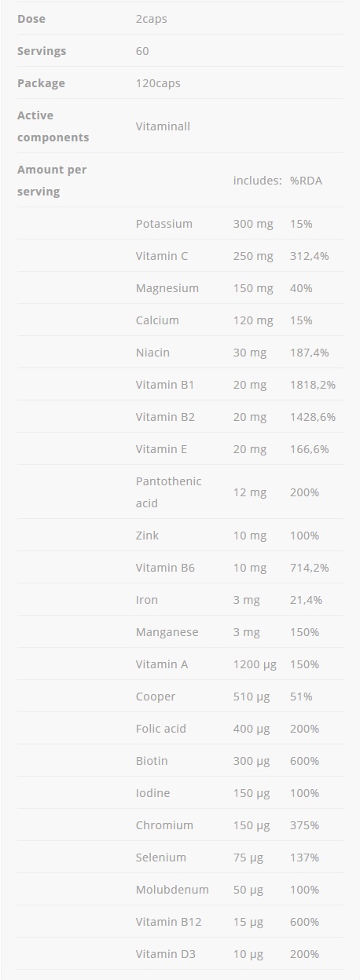Select the Zink ingredient label
The image size is (360, 980).
point(147,536)
